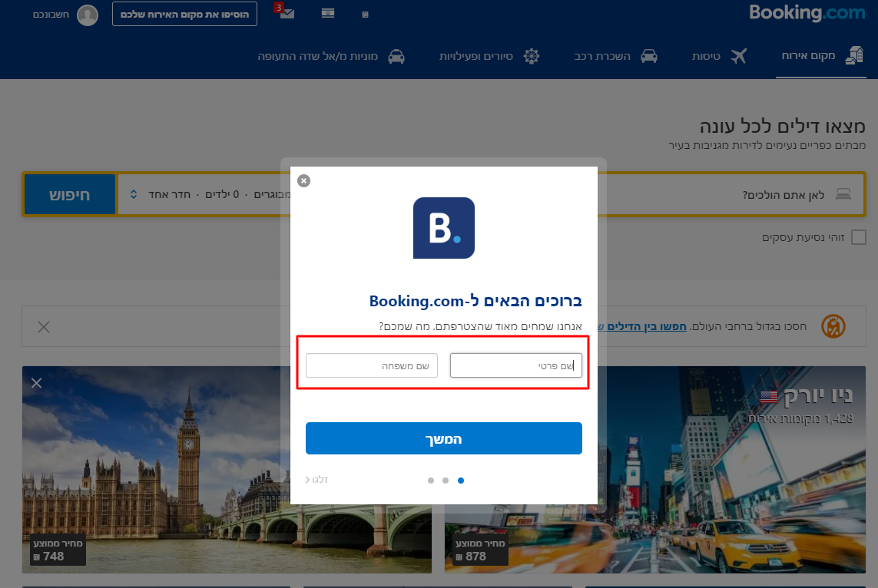This screenshot has width=878, height=588.
Task: Click the airplane icon for flights
Action: point(738,56)
